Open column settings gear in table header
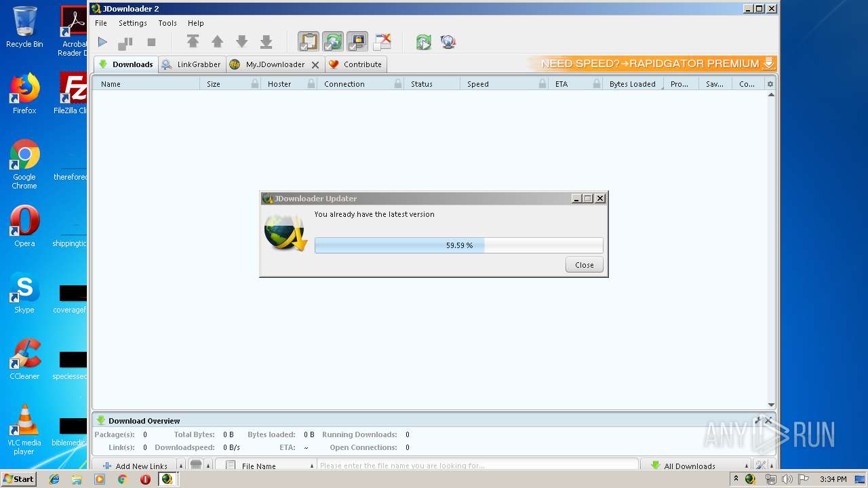868x488 pixels. coord(770,84)
